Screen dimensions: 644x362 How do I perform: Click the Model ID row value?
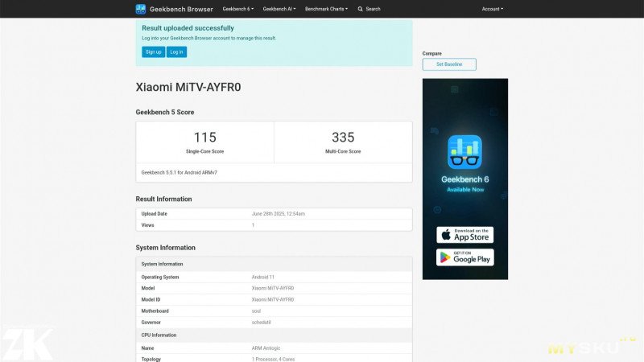tap(273, 300)
